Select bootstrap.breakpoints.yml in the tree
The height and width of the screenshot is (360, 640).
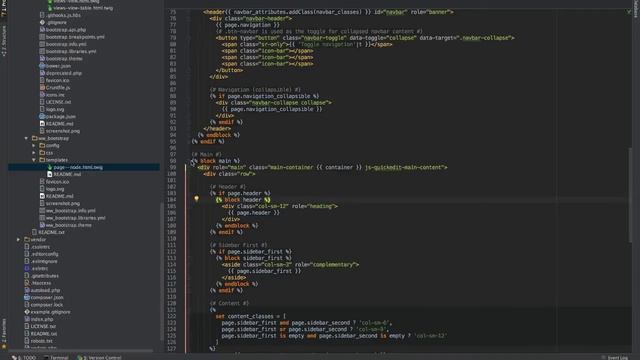click(75, 37)
